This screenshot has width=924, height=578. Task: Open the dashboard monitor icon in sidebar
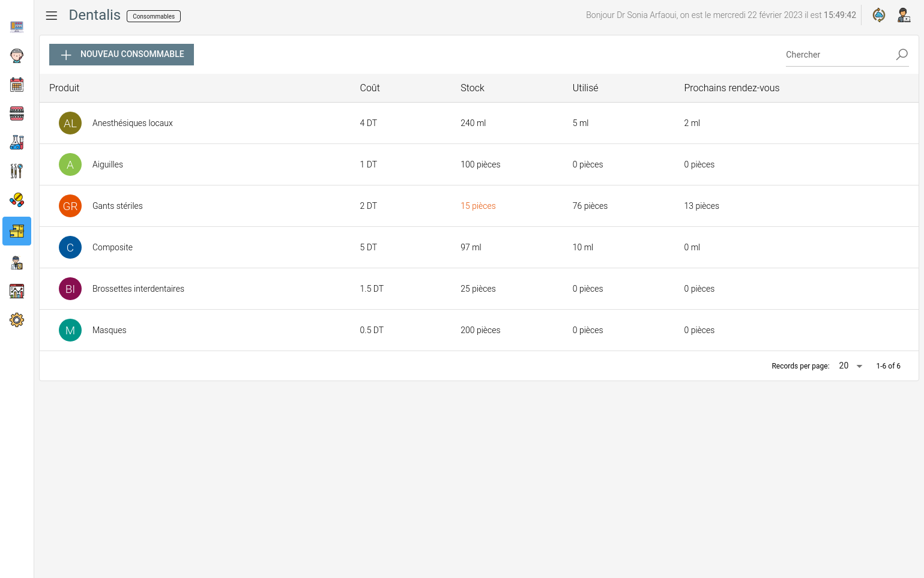tap(17, 27)
